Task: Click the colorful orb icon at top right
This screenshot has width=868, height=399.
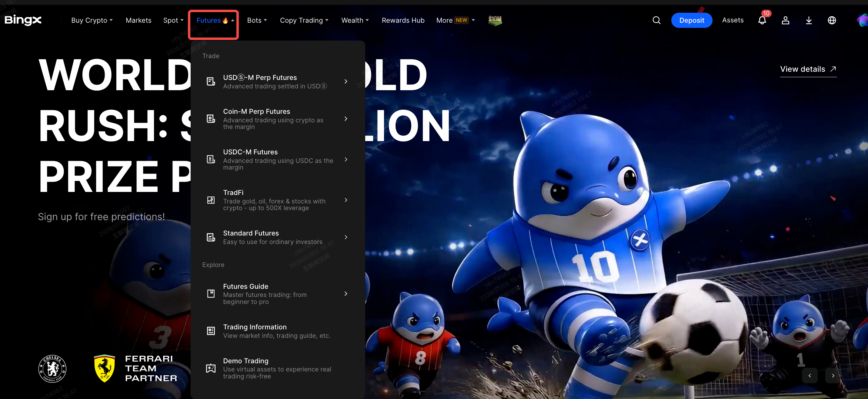Action: pos(863,20)
